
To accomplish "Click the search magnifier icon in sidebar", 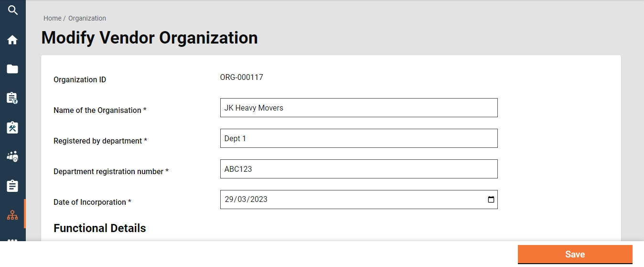I will tap(12, 10).
